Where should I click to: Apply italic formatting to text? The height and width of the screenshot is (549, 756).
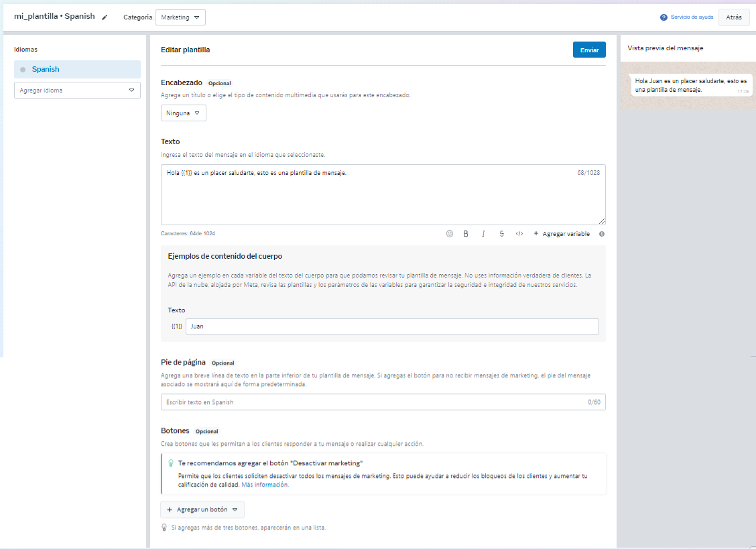click(x=483, y=234)
